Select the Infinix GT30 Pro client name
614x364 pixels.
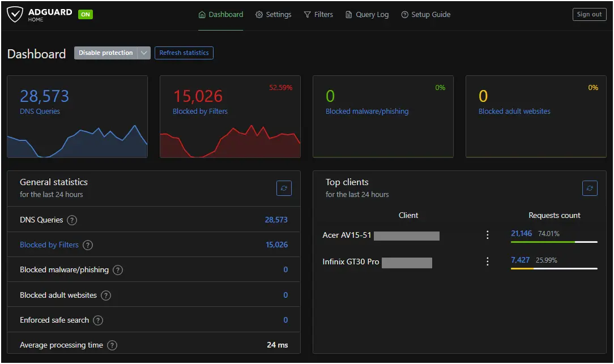[351, 262]
